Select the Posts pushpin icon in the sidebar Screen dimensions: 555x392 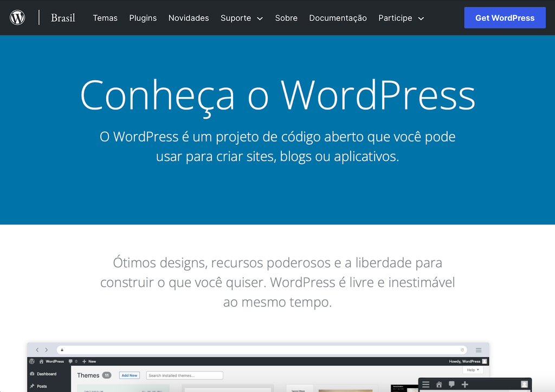pyautogui.click(x=33, y=386)
